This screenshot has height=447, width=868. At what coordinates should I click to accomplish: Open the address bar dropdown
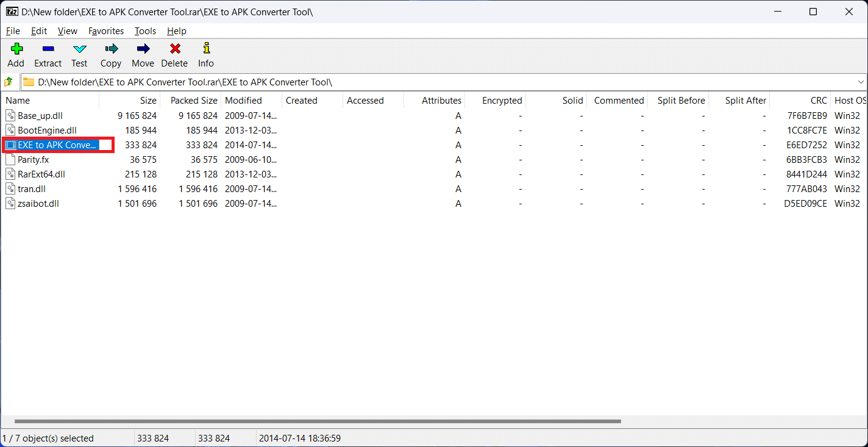tap(860, 82)
